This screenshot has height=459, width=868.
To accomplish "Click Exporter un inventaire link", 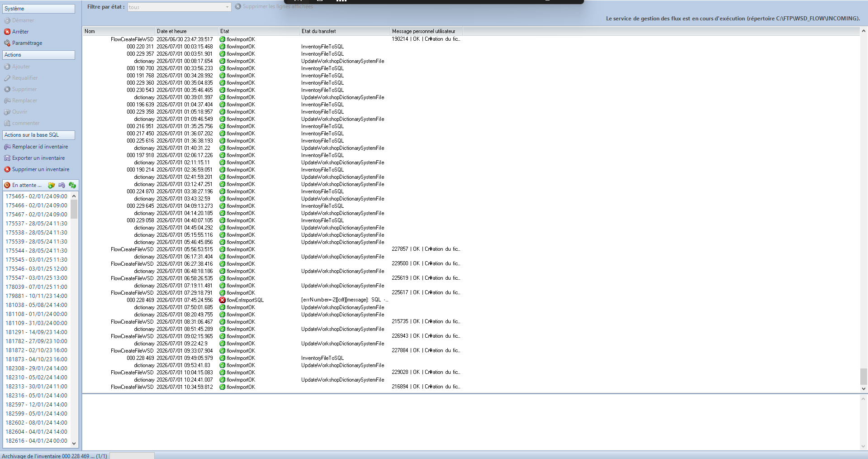I will click(38, 158).
